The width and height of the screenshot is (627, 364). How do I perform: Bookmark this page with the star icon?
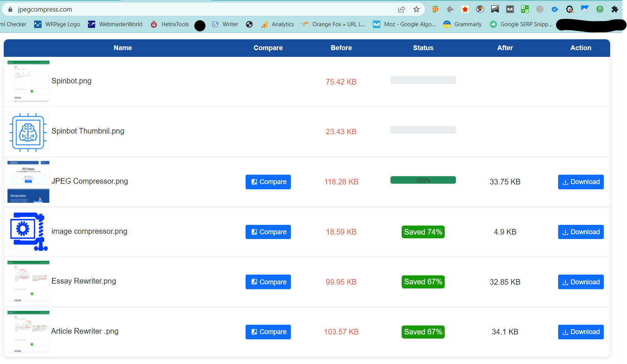(x=416, y=9)
